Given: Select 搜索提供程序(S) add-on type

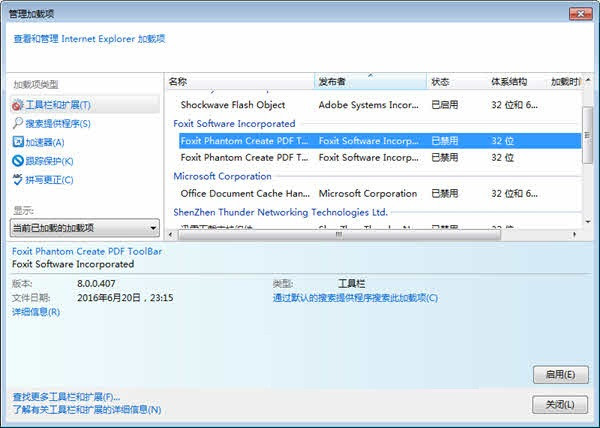Looking at the screenshot, I should click(x=58, y=124).
